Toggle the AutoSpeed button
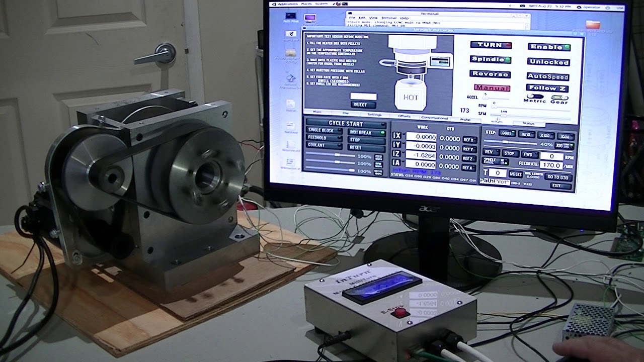 pos(547,76)
